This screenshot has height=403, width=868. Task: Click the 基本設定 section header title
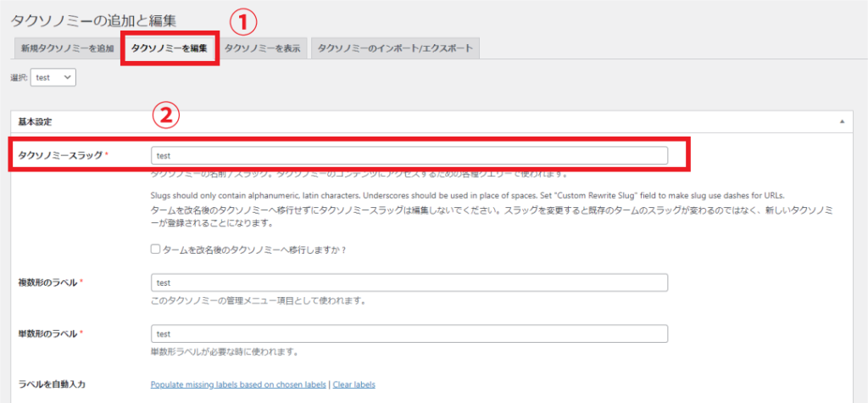tap(36, 122)
